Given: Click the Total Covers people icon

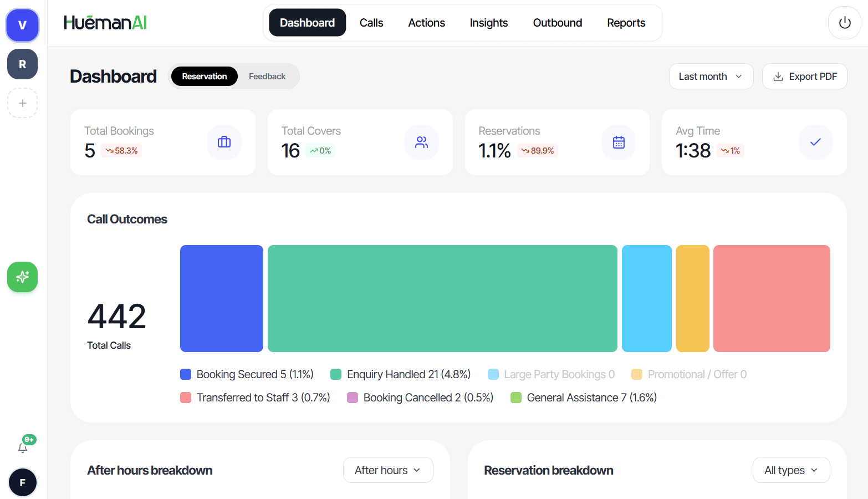Looking at the screenshot, I should click(x=422, y=142).
